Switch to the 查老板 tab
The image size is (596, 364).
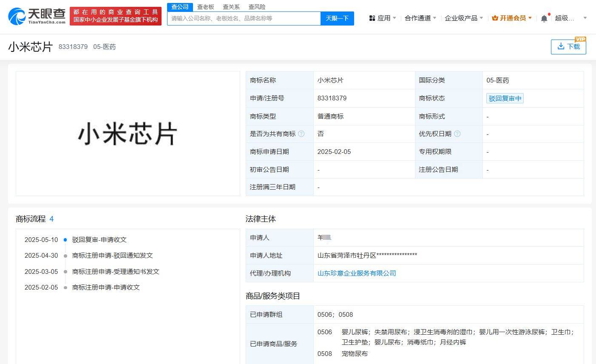[206, 7]
